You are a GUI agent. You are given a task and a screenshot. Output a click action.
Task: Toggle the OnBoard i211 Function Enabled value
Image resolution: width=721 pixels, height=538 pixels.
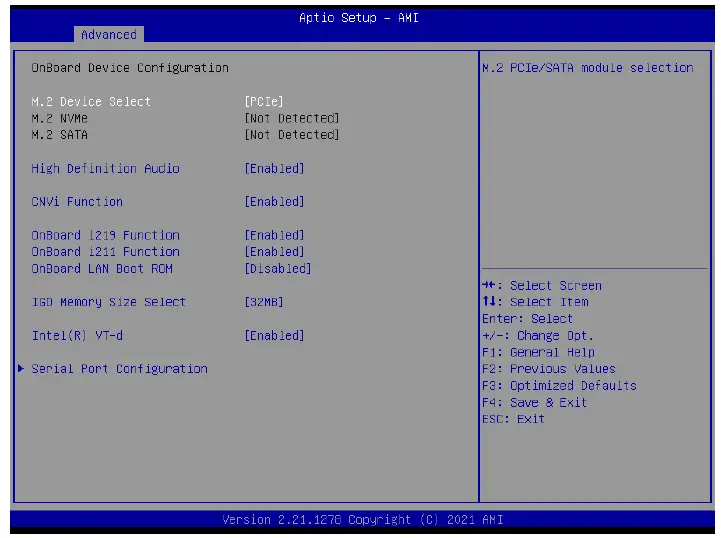pos(275,252)
